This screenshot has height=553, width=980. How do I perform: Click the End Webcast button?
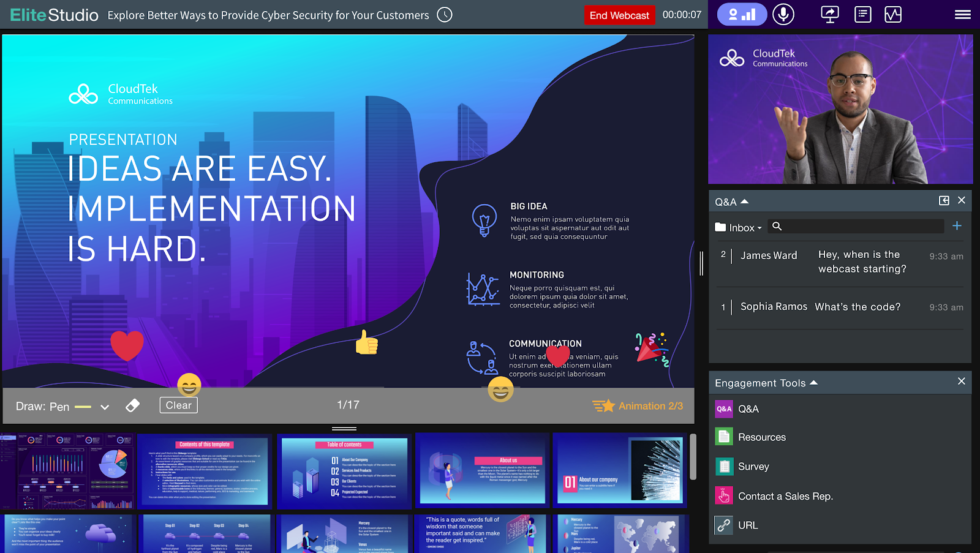click(x=619, y=15)
